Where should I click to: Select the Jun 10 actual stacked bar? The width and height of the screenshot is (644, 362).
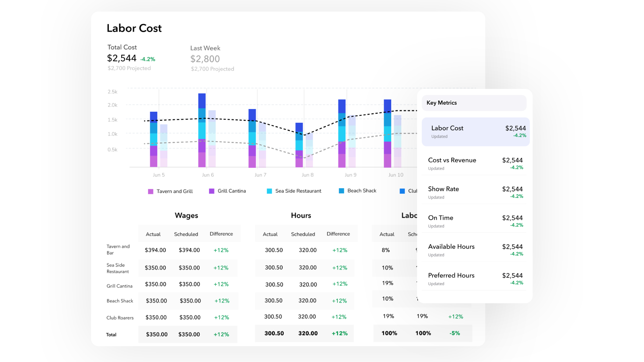point(387,133)
